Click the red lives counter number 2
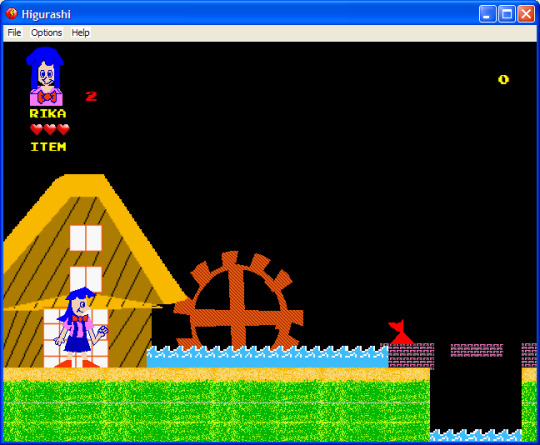Image resolution: width=540 pixels, height=445 pixels. tap(91, 96)
